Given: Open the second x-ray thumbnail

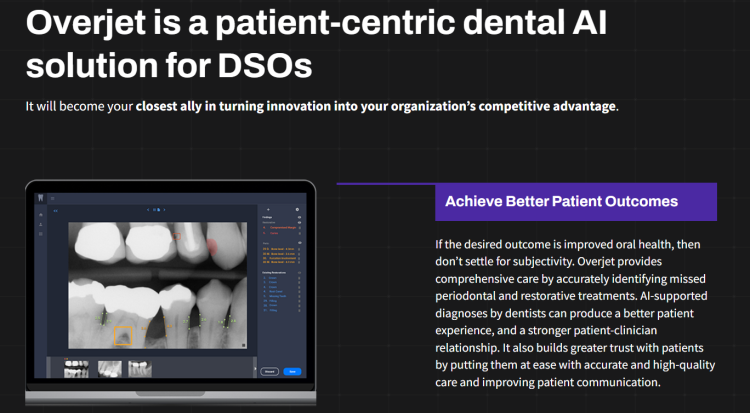Looking at the screenshot, I should [110, 369].
